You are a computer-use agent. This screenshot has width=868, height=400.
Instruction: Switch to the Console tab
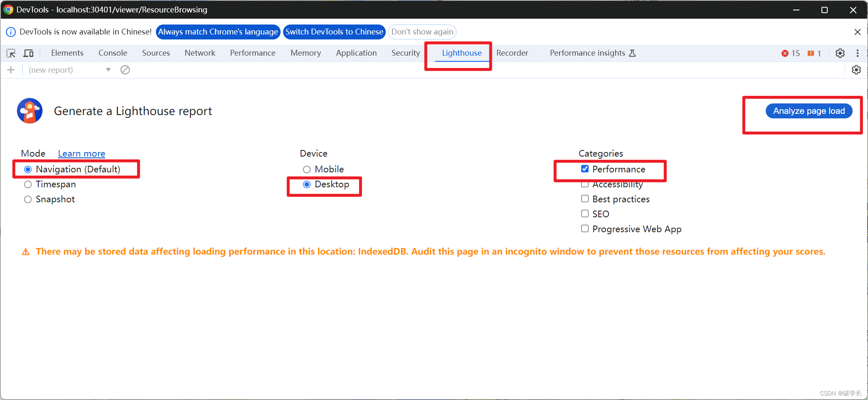pyautogui.click(x=113, y=53)
